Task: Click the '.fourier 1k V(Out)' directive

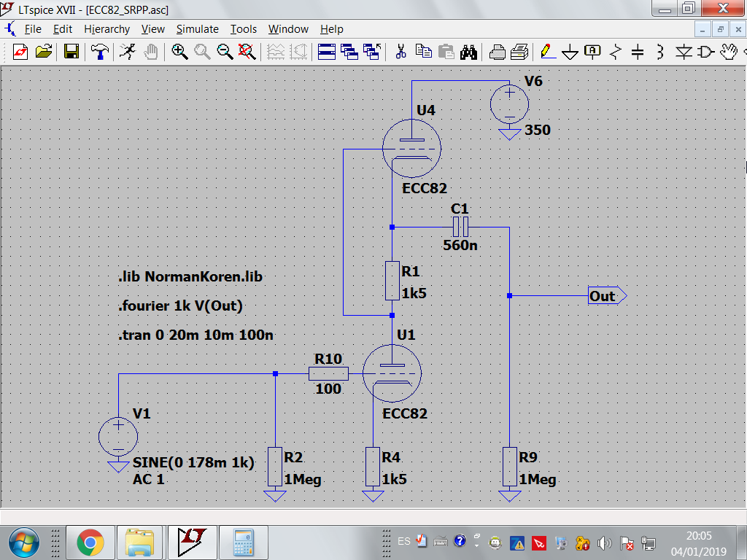Action: pos(180,306)
